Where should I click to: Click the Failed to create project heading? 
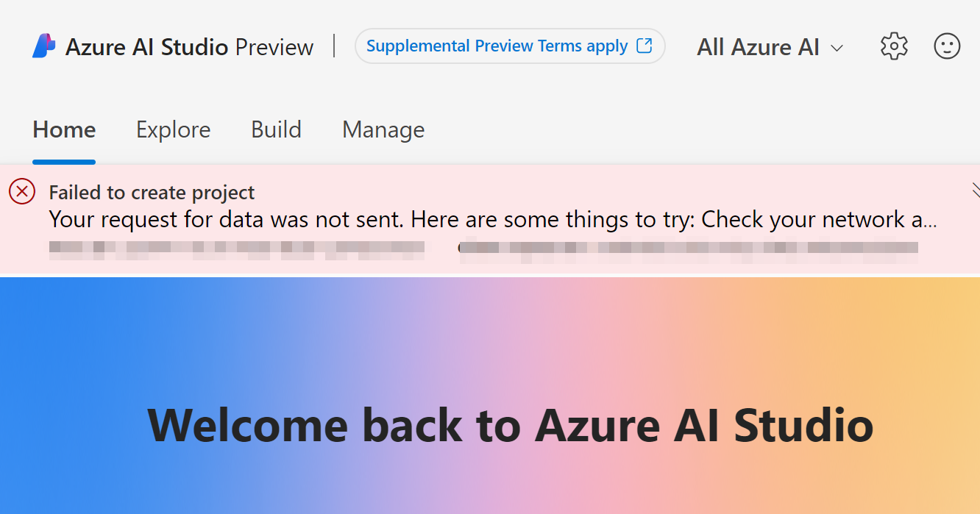(152, 193)
